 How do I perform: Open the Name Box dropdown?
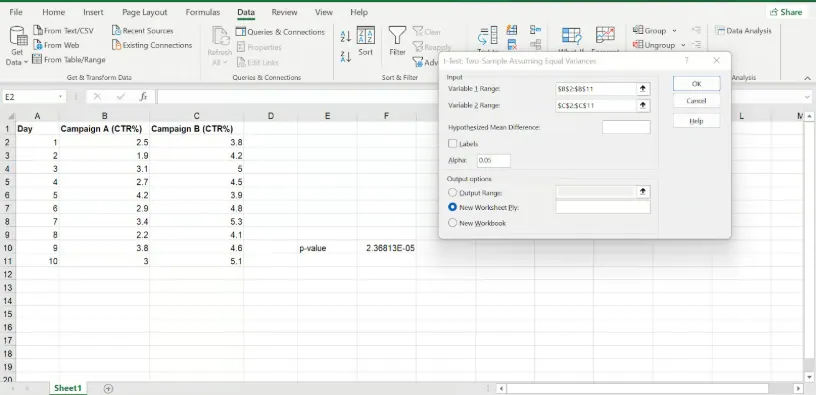(x=60, y=97)
